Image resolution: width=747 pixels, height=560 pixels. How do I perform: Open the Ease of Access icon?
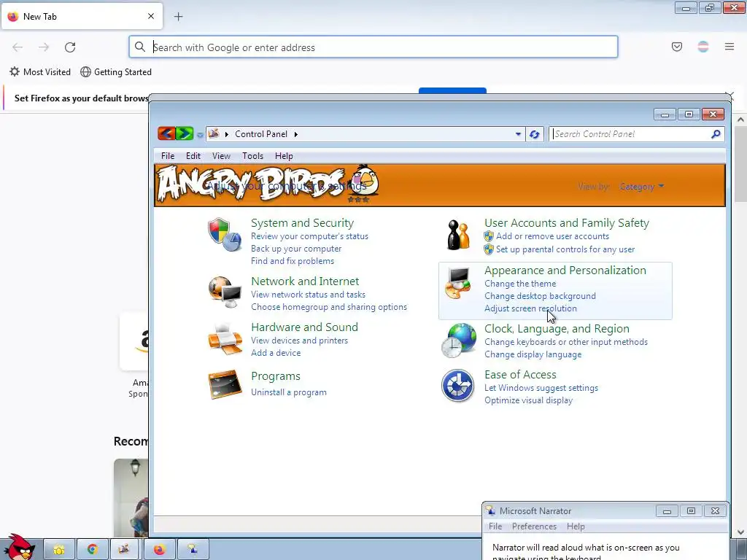pos(458,385)
